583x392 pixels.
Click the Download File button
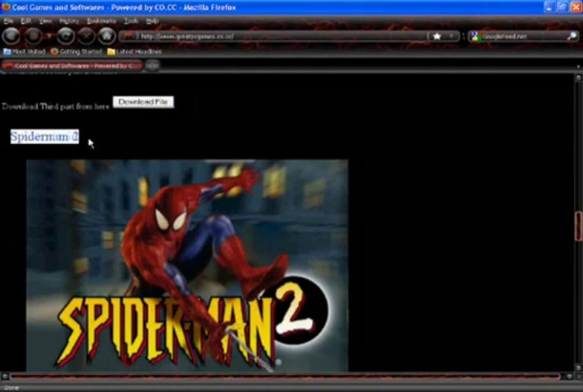pyautogui.click(x=143, y=102)
